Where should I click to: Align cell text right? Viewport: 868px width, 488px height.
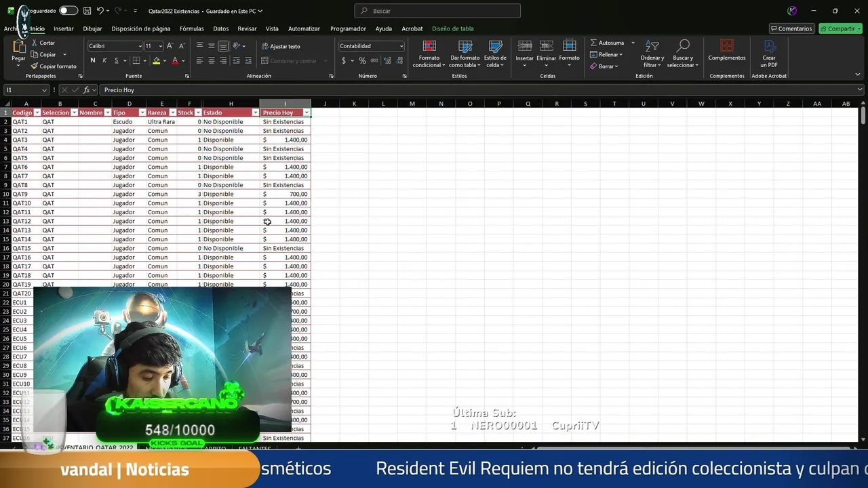[x=223, y=60]
